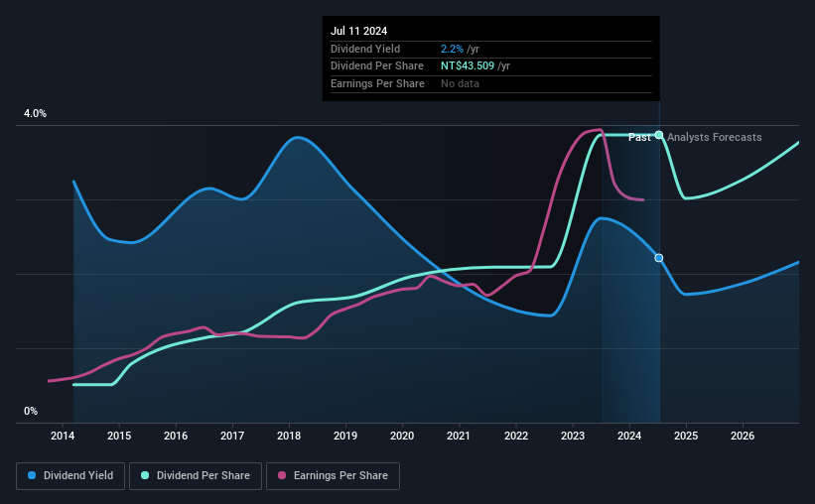
Task: Click the tooltip value 'NT$43.509'
Action: point(468,66)
